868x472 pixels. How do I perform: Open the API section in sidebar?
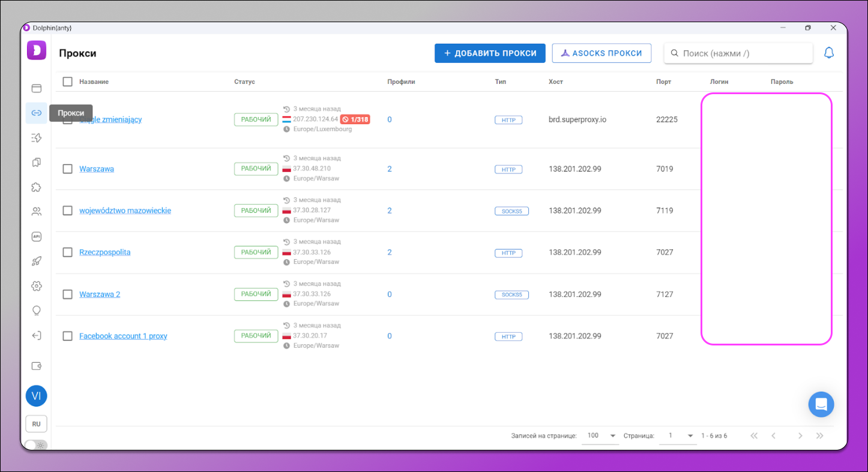tap(37, 236)
